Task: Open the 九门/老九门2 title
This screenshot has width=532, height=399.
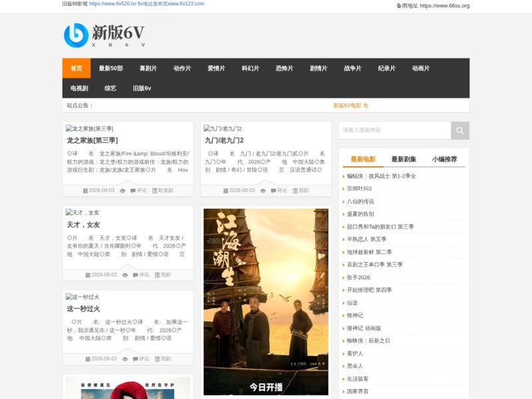Action: [x=224, y=140]
